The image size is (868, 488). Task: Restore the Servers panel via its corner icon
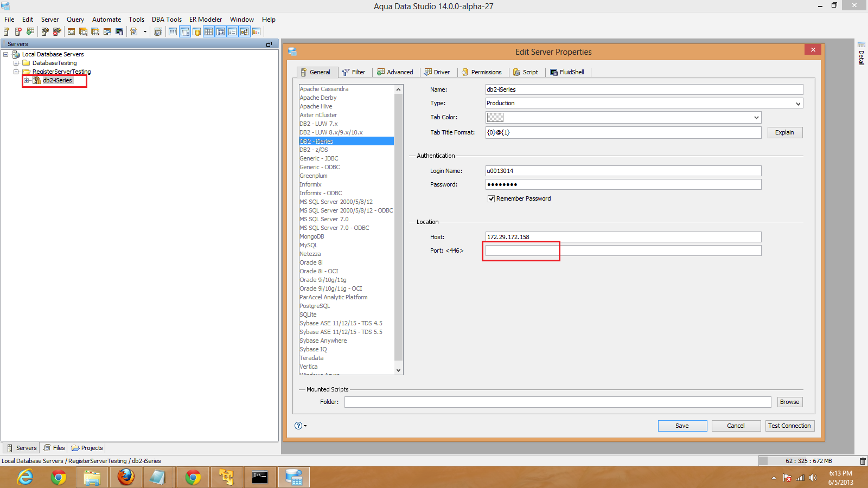269,44
